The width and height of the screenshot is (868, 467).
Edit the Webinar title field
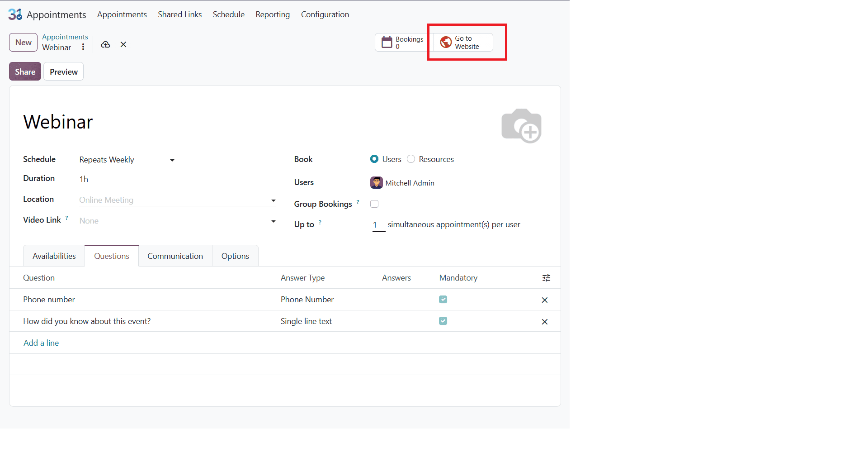click(x=58, y=122)
